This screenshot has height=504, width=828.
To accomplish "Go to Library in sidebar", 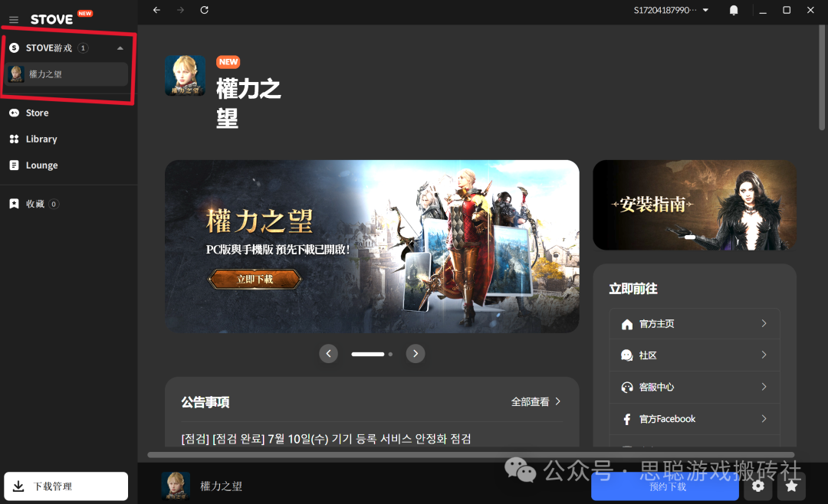I will [x=41, y=139].
